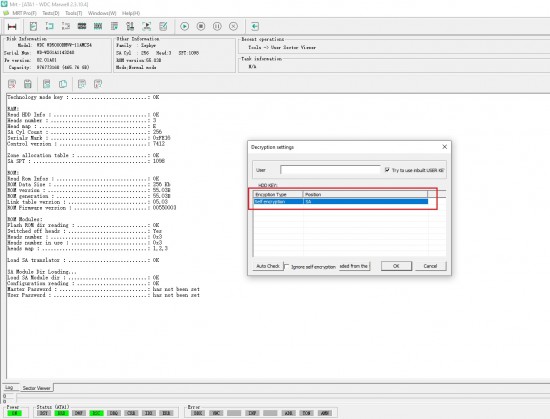This screenshot has width=550, height=419.
Task: Click the Position column header
Action: (x=365, y=194)
